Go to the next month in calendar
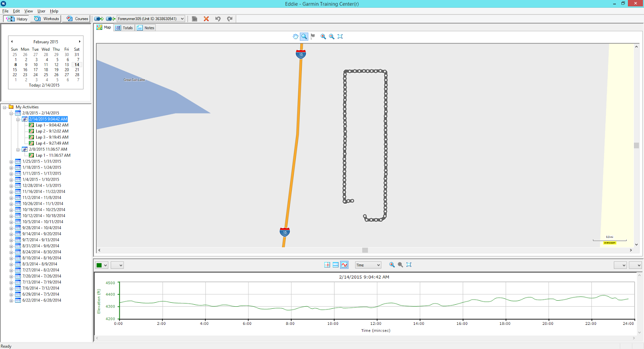The height and width of the screenshot is (349, 644). click(80, 41)
